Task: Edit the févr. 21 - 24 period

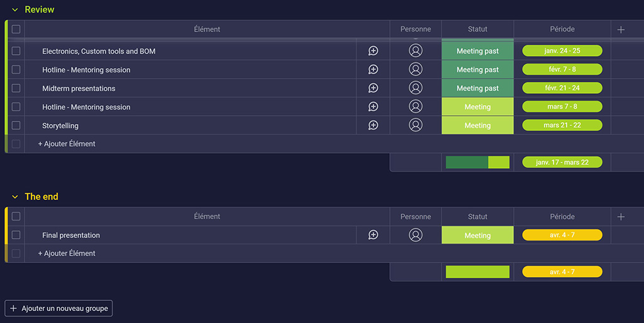Action: tap(562, 88)
